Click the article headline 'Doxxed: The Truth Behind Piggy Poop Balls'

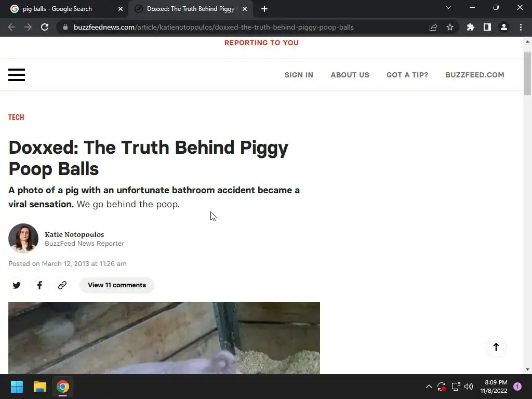(x=148, y=158)
